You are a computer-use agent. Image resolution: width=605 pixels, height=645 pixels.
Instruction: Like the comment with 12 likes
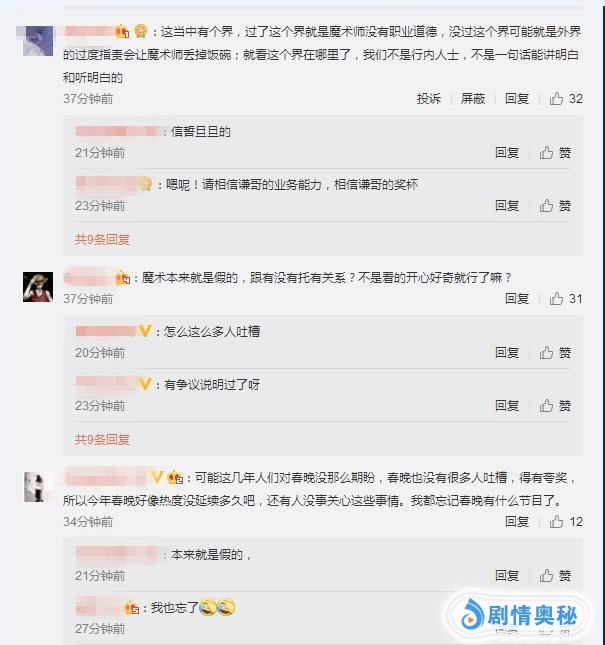click(566, 522)
